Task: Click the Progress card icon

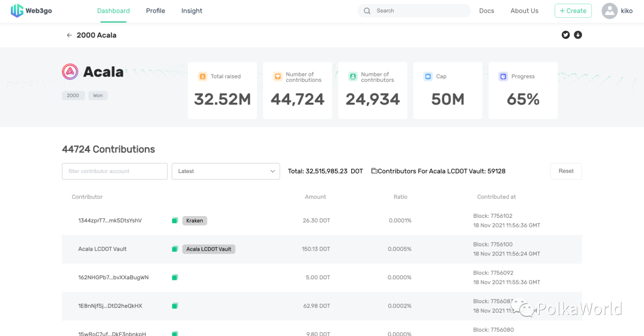Action: pos(503,76)
